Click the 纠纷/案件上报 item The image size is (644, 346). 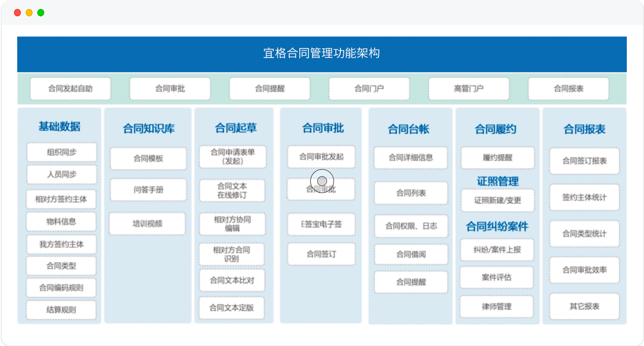click(x=497, y=250)
